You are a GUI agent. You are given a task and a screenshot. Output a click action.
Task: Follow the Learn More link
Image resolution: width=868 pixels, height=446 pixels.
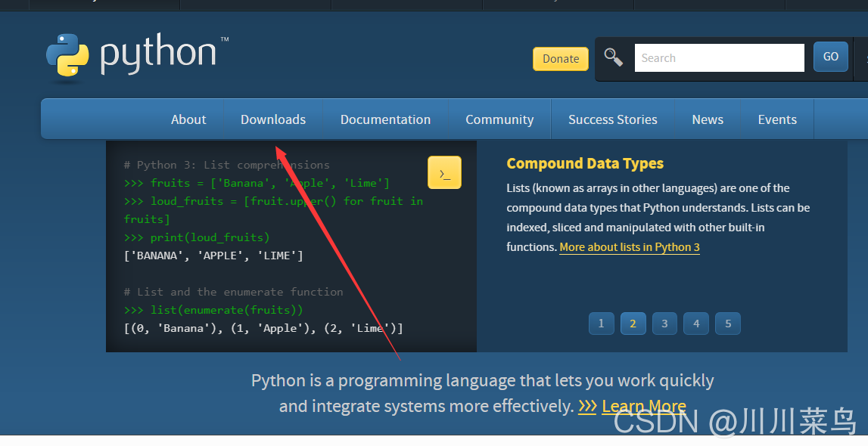pos(644,407)
